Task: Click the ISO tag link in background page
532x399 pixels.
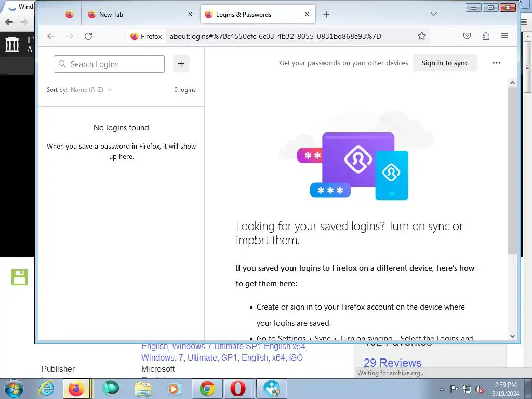Action: click(x=296, y=357)
